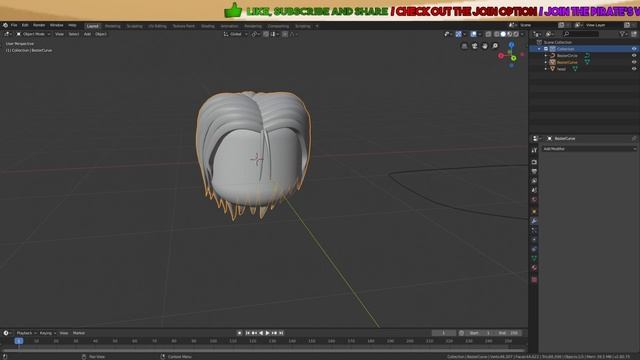Open the Tool properties tab

534,150
